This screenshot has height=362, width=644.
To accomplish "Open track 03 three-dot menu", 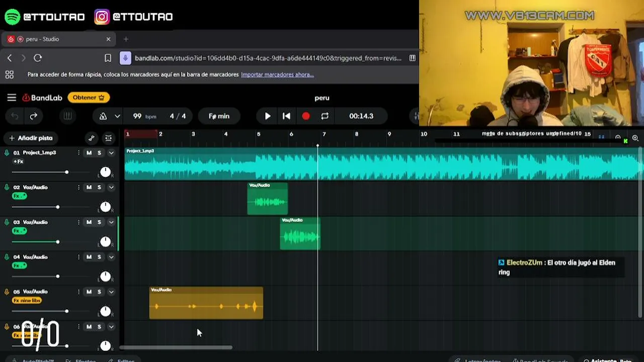I will tap(78, 222).
